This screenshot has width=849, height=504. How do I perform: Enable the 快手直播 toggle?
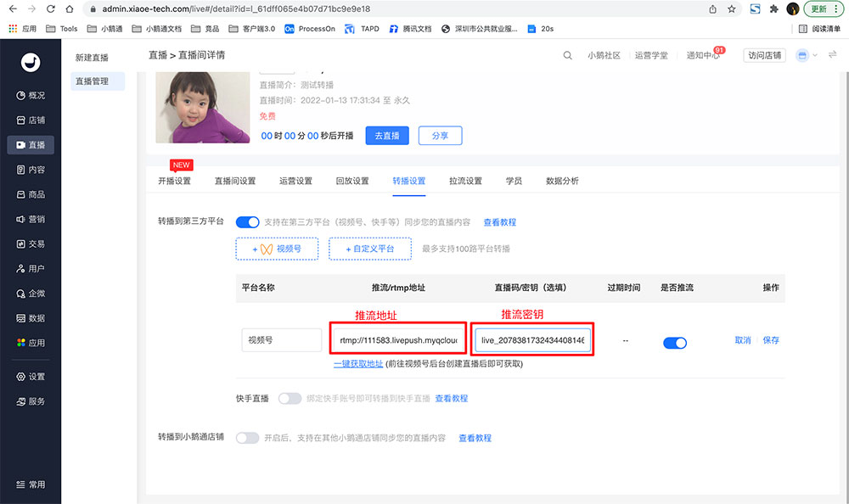[x=290, y=398]
